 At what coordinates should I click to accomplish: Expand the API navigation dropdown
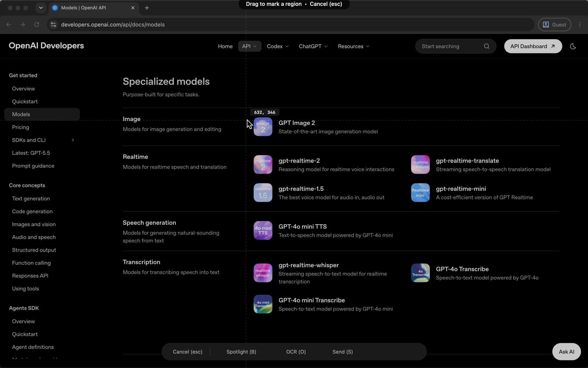pos(250,46)
